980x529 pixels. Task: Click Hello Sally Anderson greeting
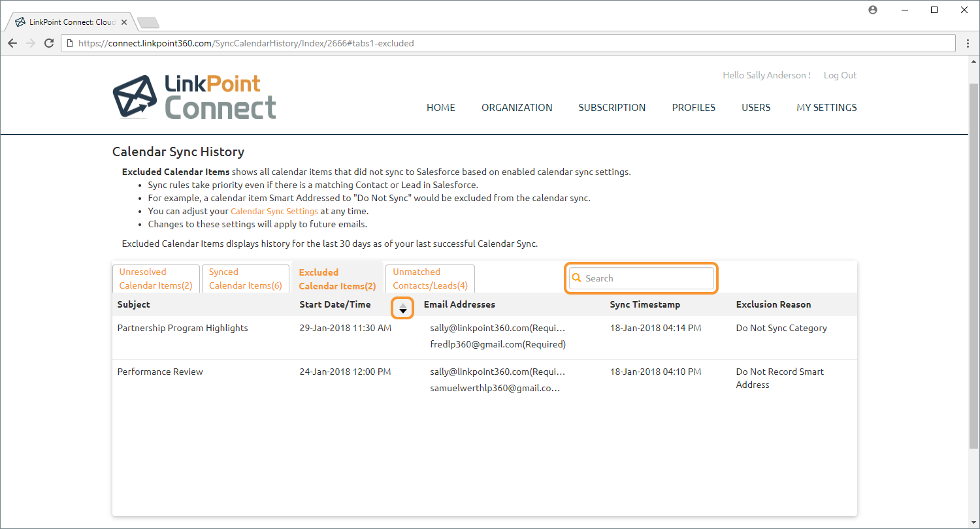(x=766, y=75)
